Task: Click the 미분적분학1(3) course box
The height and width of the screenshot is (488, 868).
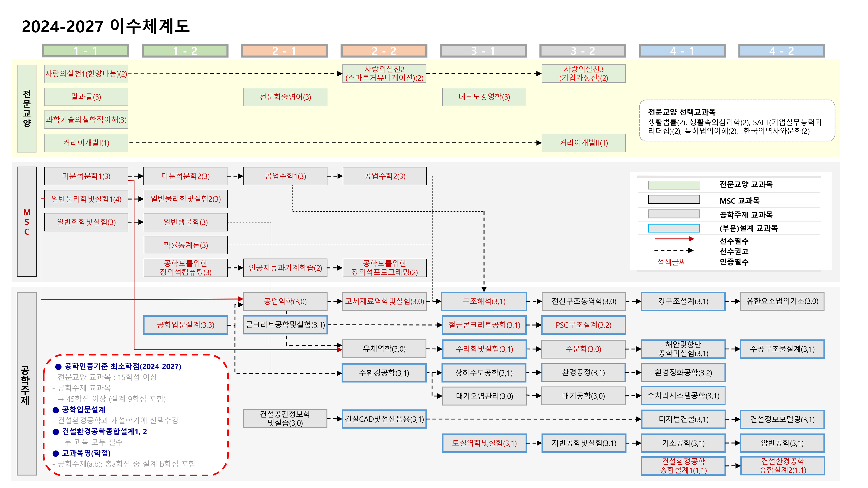Action: tap(86, 176)
